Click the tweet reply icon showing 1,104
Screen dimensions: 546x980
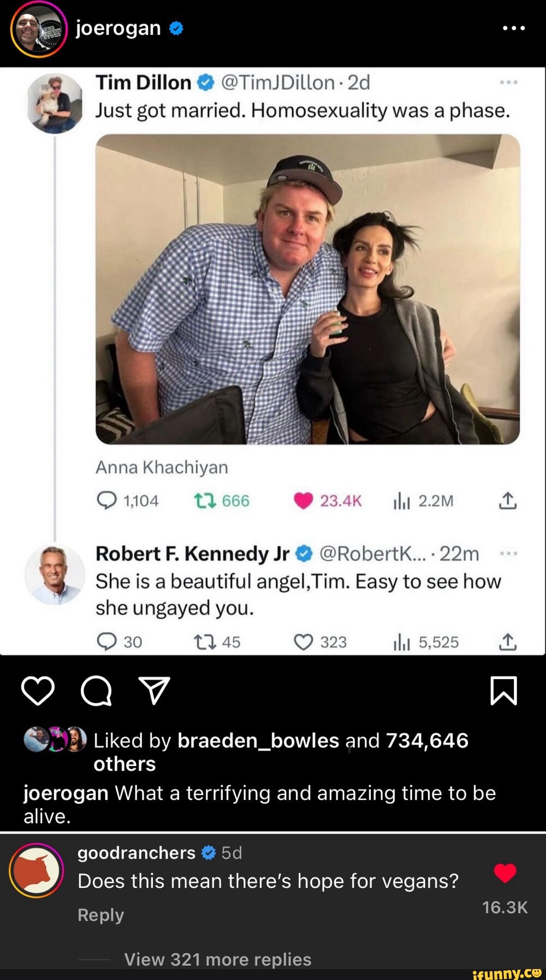[106, 501]
